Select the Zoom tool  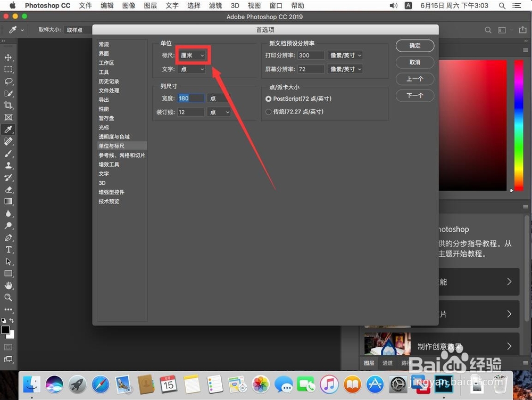8,298
